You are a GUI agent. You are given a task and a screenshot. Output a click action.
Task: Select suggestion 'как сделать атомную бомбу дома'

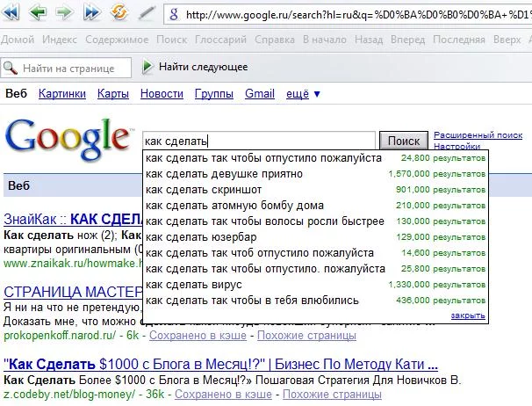click(315, 206)
